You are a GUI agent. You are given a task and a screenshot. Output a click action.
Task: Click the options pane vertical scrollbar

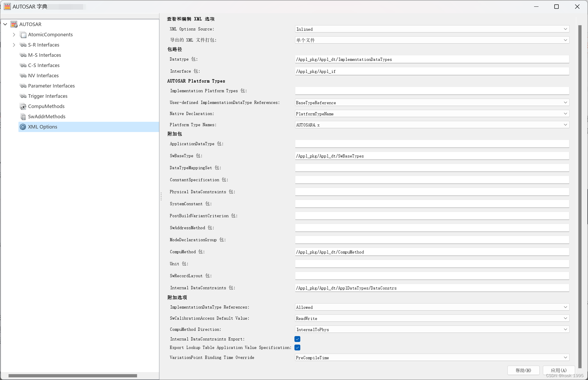580,196
